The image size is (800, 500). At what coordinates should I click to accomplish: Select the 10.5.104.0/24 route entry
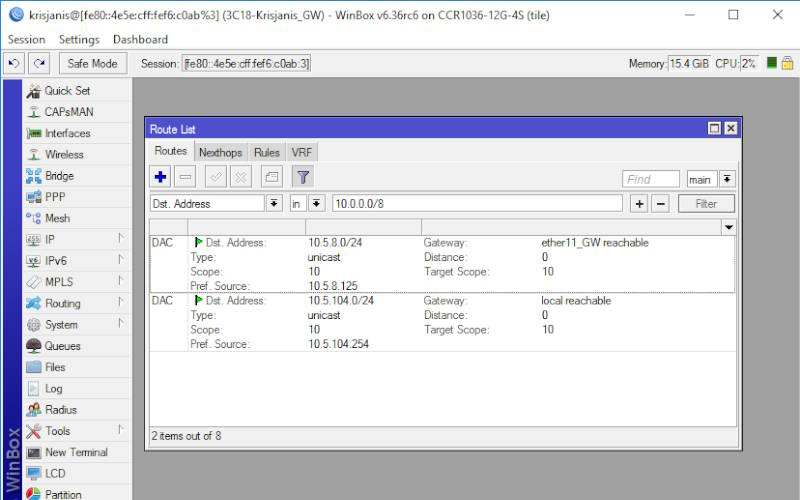pyautogui.click(x=442, y=322)
